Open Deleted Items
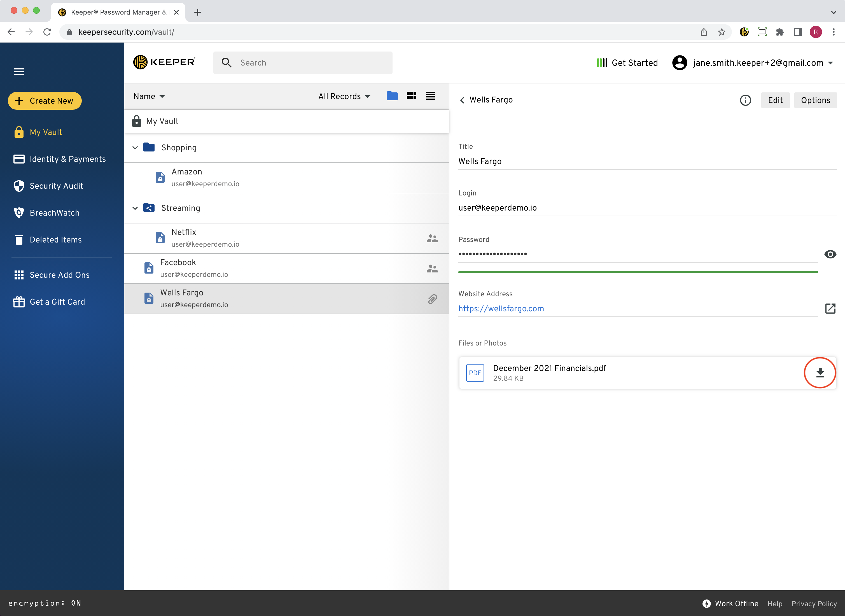This screenshot has width=845, height=616. [47, 239]
